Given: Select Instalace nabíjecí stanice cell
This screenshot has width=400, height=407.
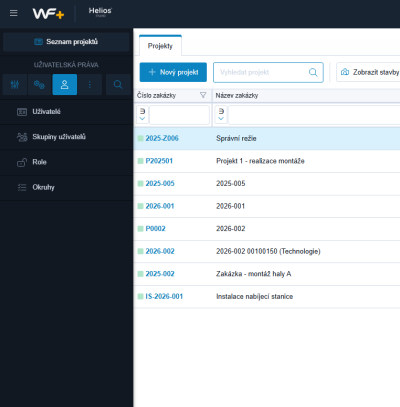Looking at the screenshot, I should click(255, 297).
